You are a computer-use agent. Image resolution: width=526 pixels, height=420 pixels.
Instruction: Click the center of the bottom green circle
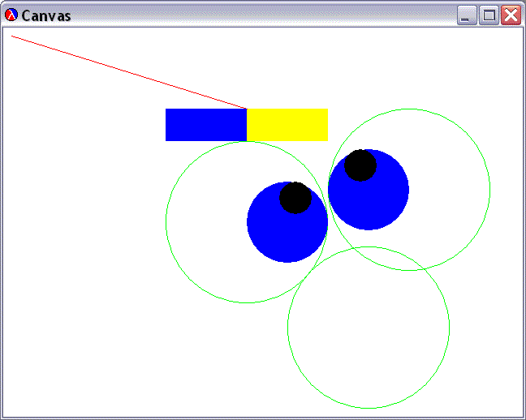(369, 328)
